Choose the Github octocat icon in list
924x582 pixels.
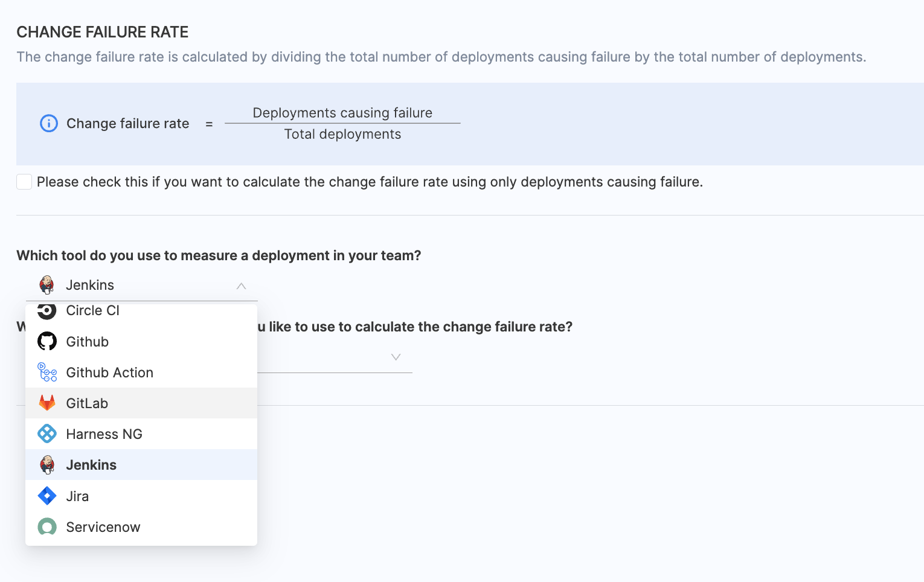tap(47, 342)
